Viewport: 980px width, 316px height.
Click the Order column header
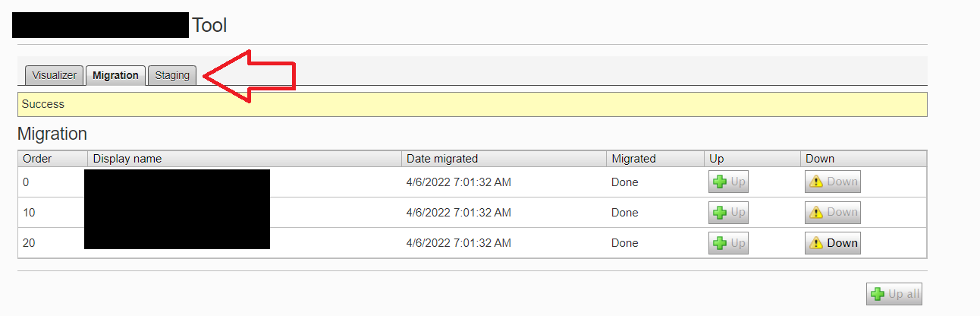click(x=37, y=159)
